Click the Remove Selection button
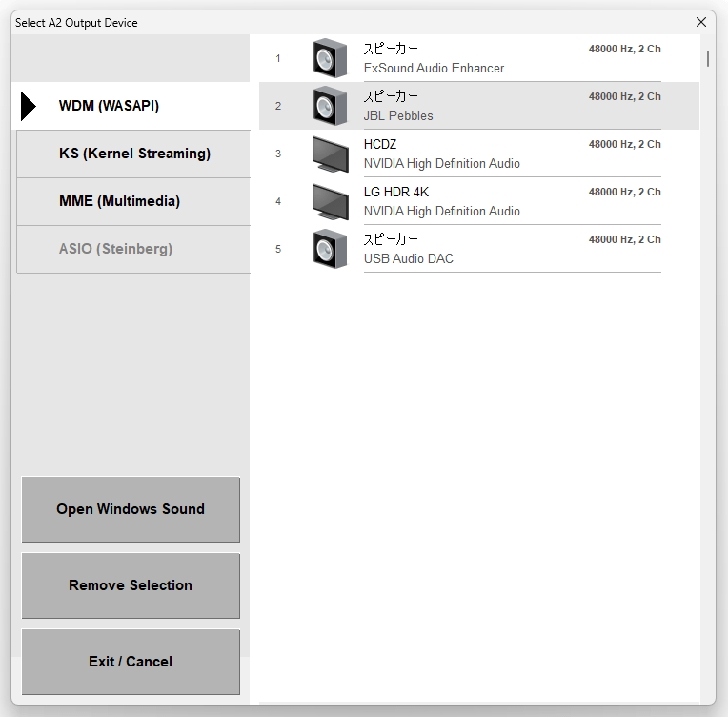 pos(131,585)
